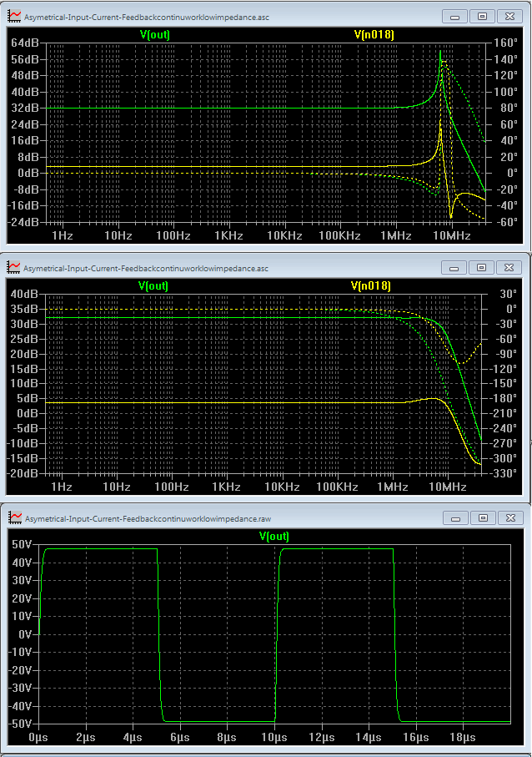Close the bottom .raw transient window
The height and width of the screenshot is (757, 532).
pyautogui.click(x=510, y=518)
